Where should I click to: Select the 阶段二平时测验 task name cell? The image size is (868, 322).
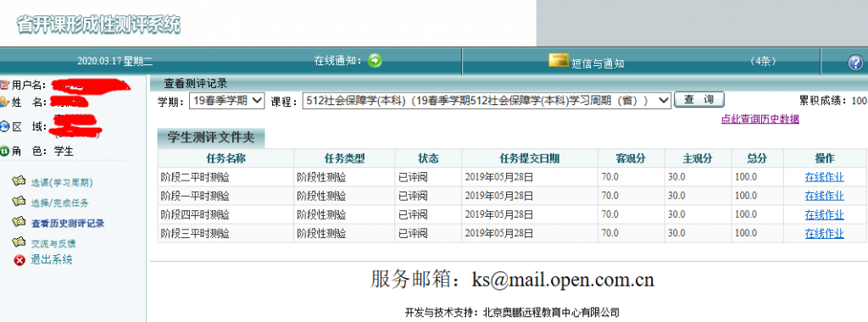tap(225, 178)
